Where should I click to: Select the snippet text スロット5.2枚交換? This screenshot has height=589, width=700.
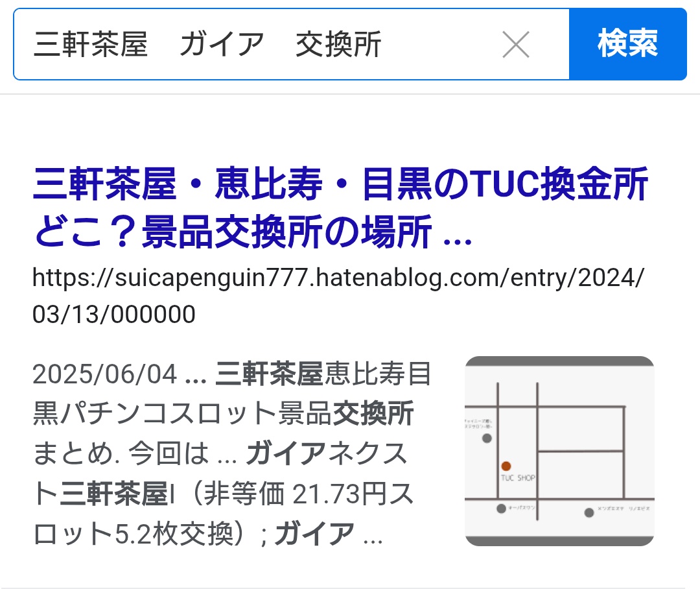[x=223, y=514]
